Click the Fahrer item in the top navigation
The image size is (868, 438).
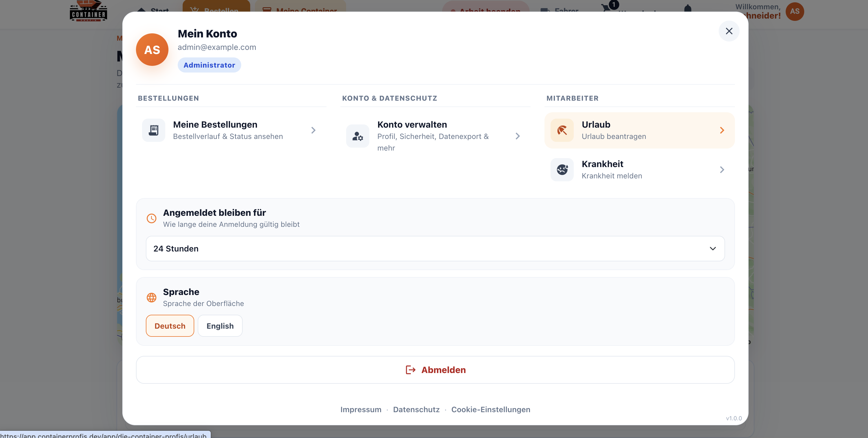tap(559, 10)
